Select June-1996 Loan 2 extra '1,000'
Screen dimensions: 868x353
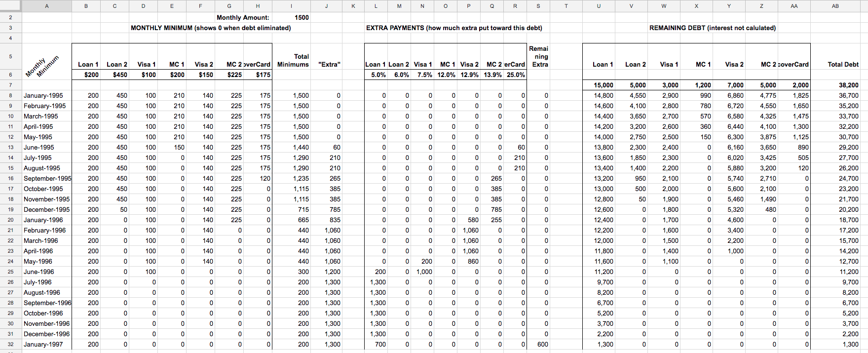point(422,272)
